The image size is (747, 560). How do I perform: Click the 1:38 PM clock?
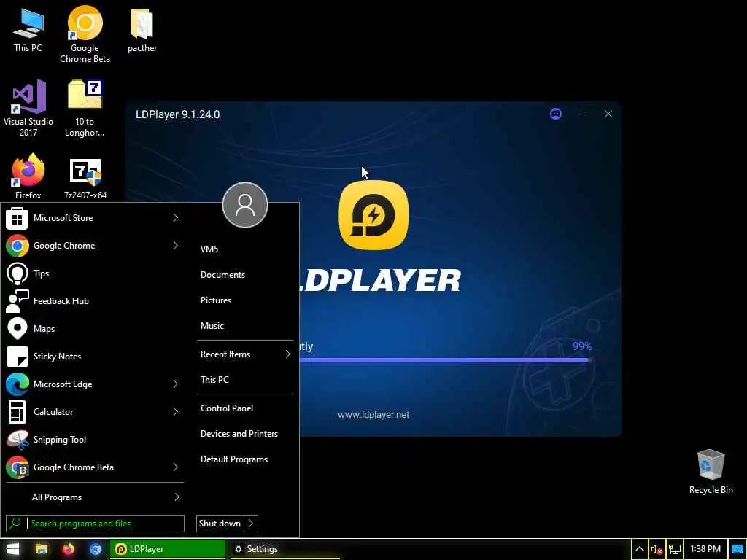coord(705,549)
